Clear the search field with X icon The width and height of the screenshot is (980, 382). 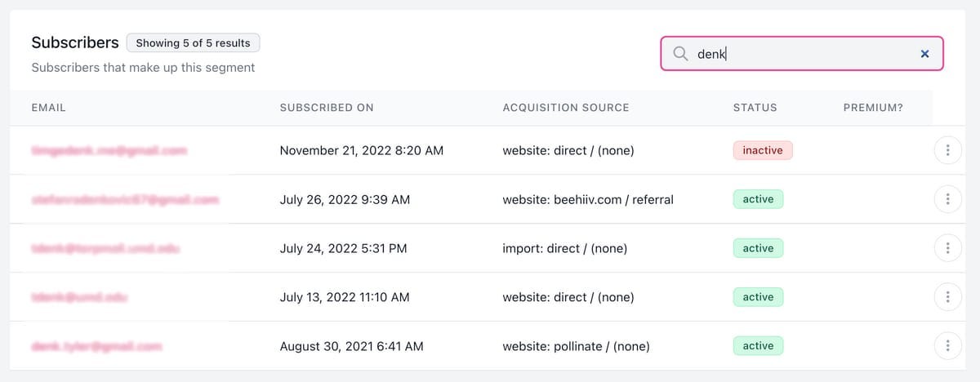point(924,54)
